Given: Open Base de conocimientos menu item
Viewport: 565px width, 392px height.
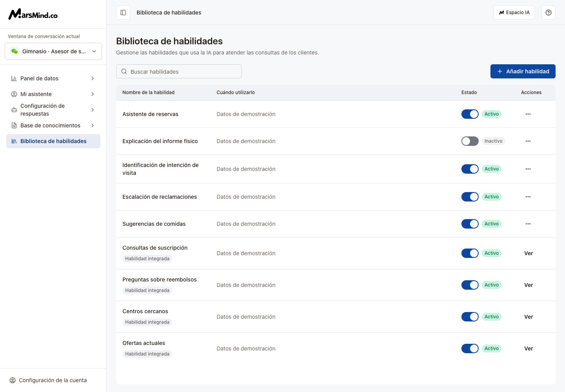Looking at the screenshot, I should (53, 125).
